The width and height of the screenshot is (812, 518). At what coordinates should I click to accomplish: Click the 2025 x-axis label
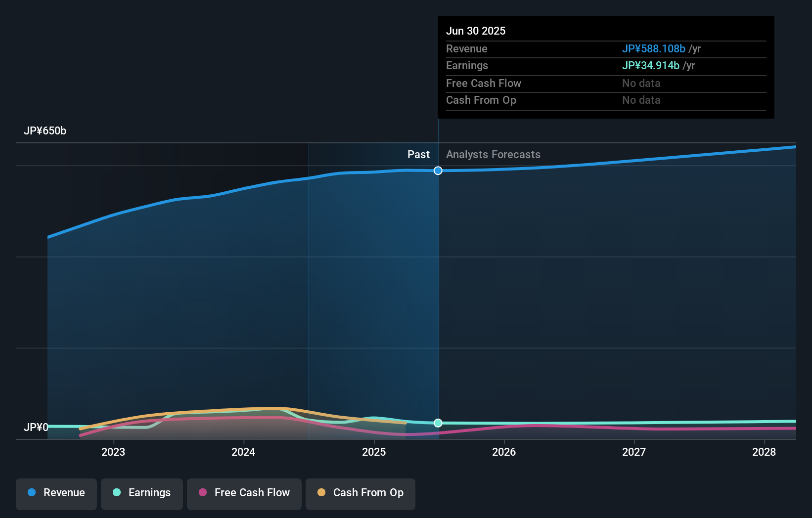pos(374,452)
